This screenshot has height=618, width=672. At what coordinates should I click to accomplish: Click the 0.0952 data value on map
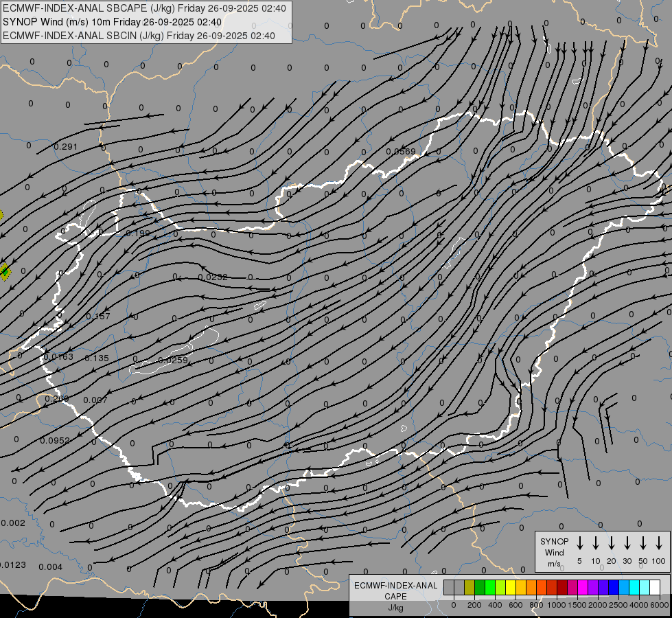[55, 441]
